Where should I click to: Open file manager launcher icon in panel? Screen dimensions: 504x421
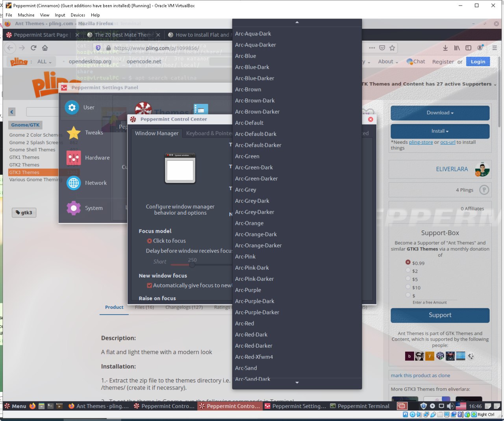[x=41, y=406]
